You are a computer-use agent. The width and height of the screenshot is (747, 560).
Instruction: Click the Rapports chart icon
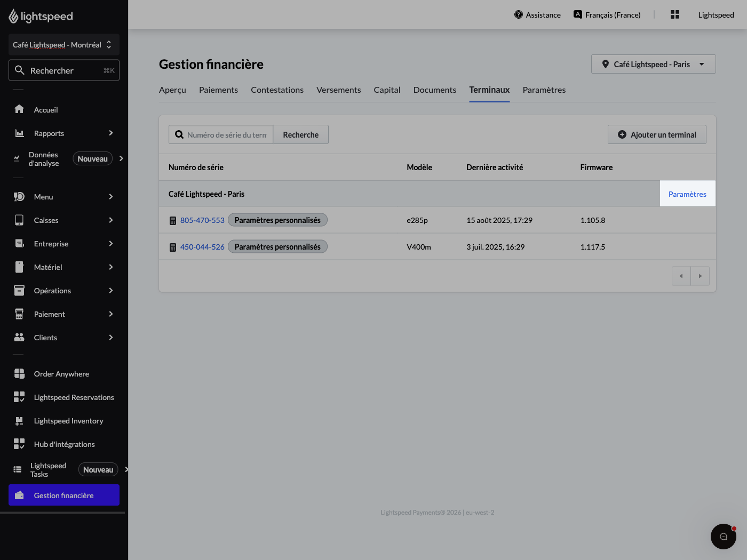(19, 133)
